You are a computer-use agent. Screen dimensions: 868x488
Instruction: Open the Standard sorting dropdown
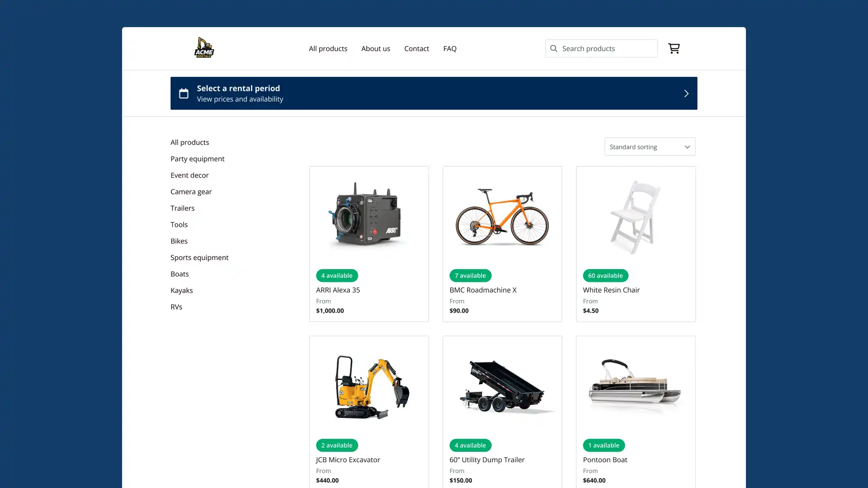tap(650, 146)
